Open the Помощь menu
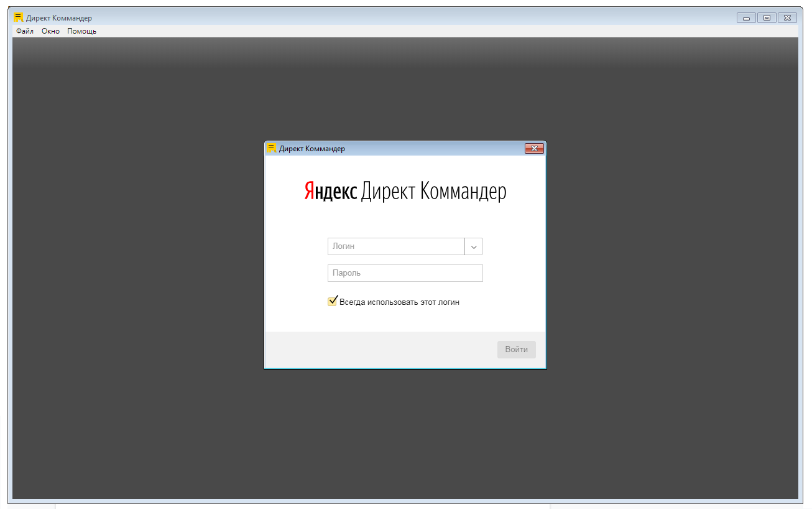Viewport: 812px width, 509px height. 82,31
